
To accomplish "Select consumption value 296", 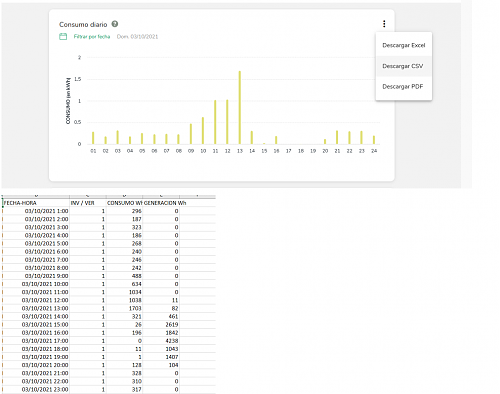I will [x=124, y=211].
